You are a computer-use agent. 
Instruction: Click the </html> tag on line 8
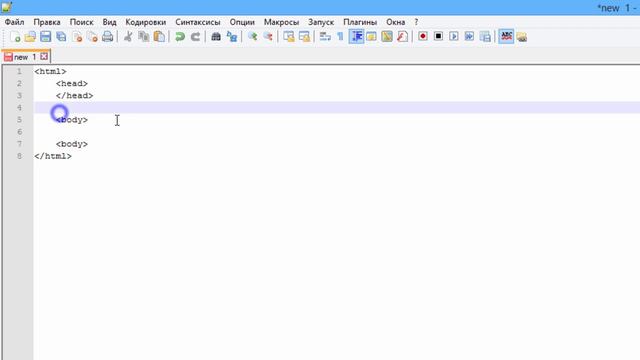[53, 156]
